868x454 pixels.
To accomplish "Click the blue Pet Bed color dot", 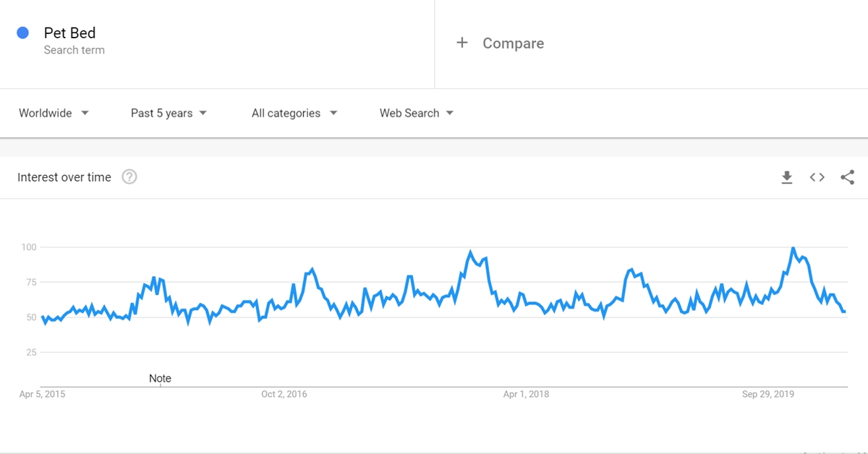I will [23, 33].
